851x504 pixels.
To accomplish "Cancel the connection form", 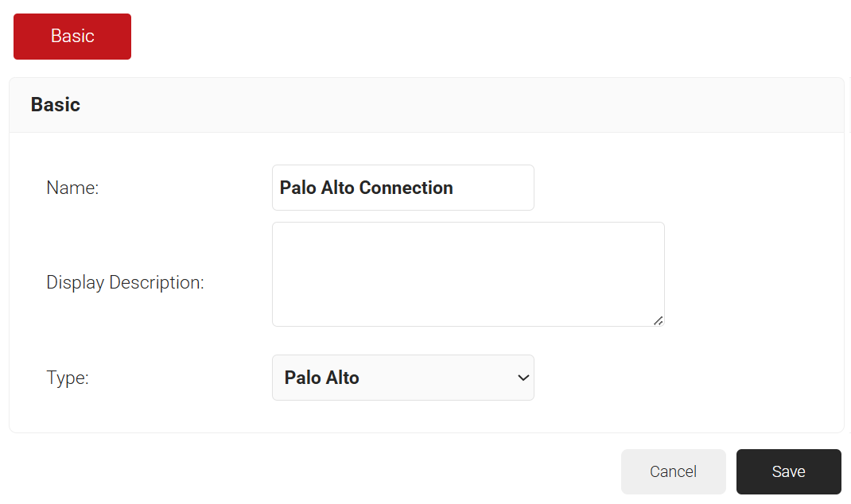I will (x=673, y=471).
